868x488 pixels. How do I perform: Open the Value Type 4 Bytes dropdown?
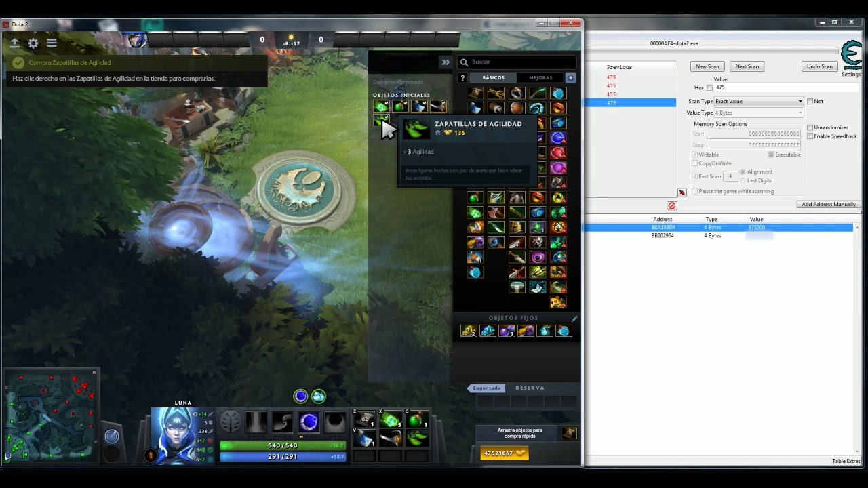[x=758, y=113]
